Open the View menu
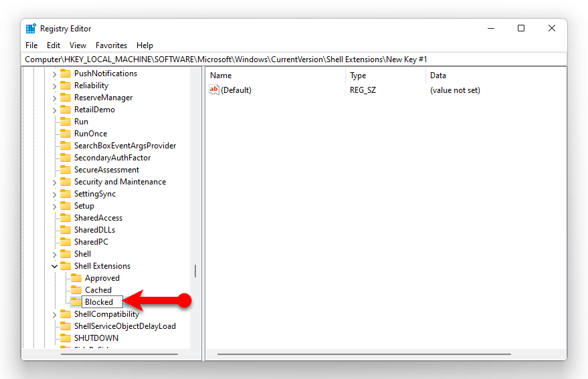The image size is (588, 379). point(78,45)
